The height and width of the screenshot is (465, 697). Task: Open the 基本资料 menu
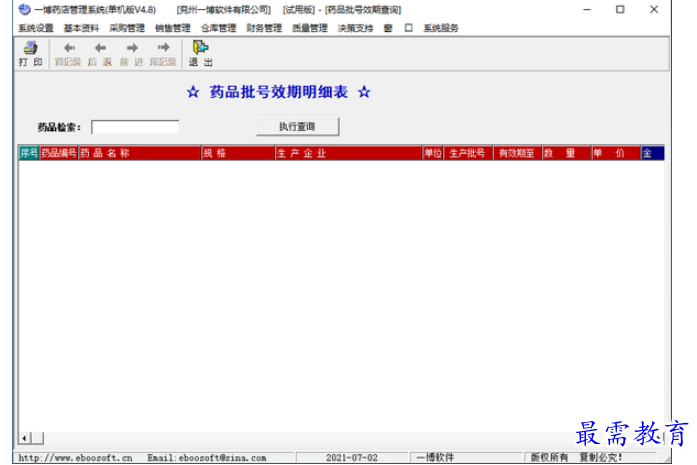[x=81, y=28]
